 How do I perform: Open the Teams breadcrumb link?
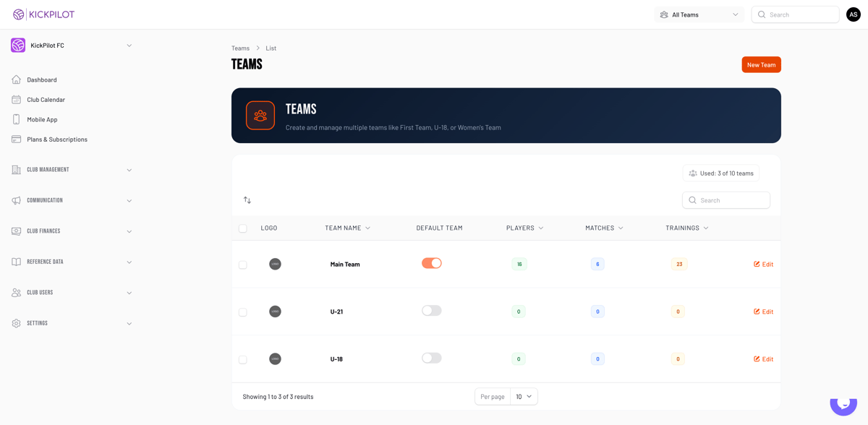tap(240, 48)
